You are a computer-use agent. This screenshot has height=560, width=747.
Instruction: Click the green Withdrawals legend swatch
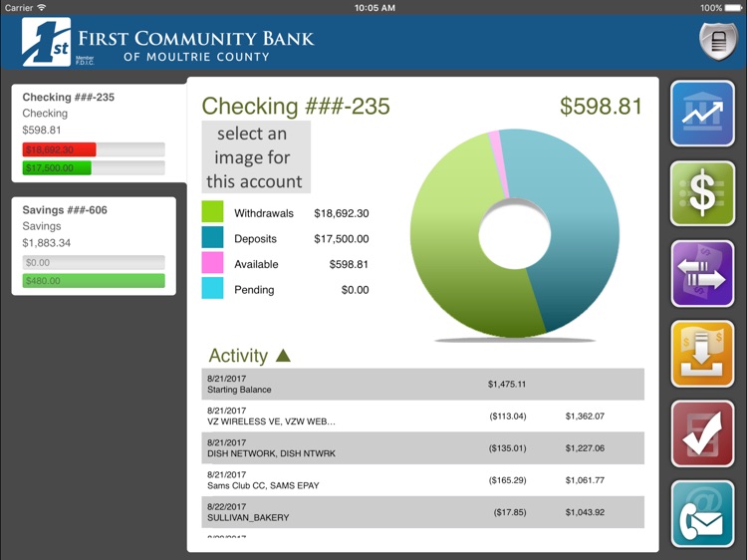(x=212, y=211)
